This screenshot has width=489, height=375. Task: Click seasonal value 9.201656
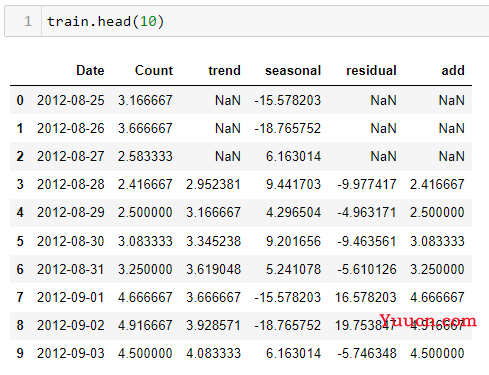click(x=293, y=241)
